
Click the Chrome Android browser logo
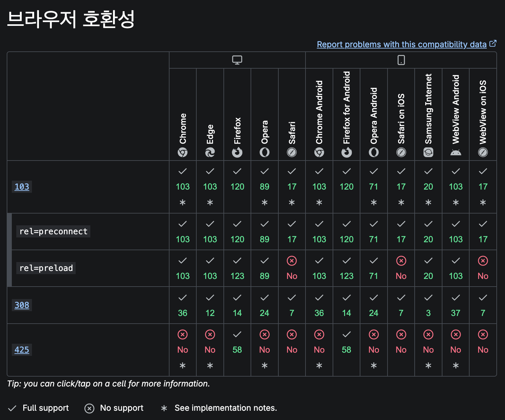pos(319,153)
